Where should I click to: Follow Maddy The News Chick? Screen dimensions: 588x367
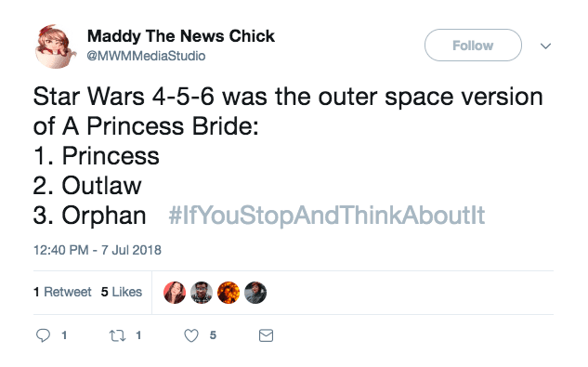(473, 45)
